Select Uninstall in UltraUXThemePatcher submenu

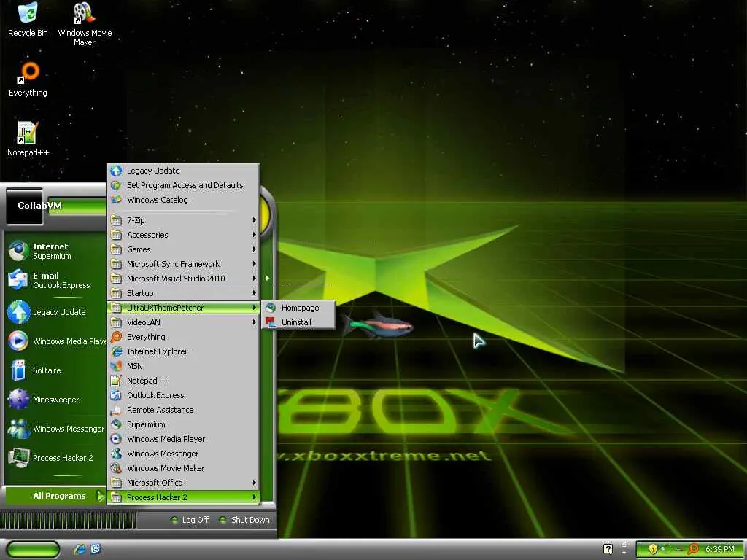[x=298, y=322]
